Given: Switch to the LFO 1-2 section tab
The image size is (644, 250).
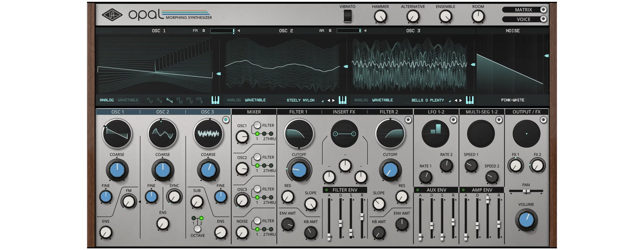Looking at the screenshot, I should point(436,112).
